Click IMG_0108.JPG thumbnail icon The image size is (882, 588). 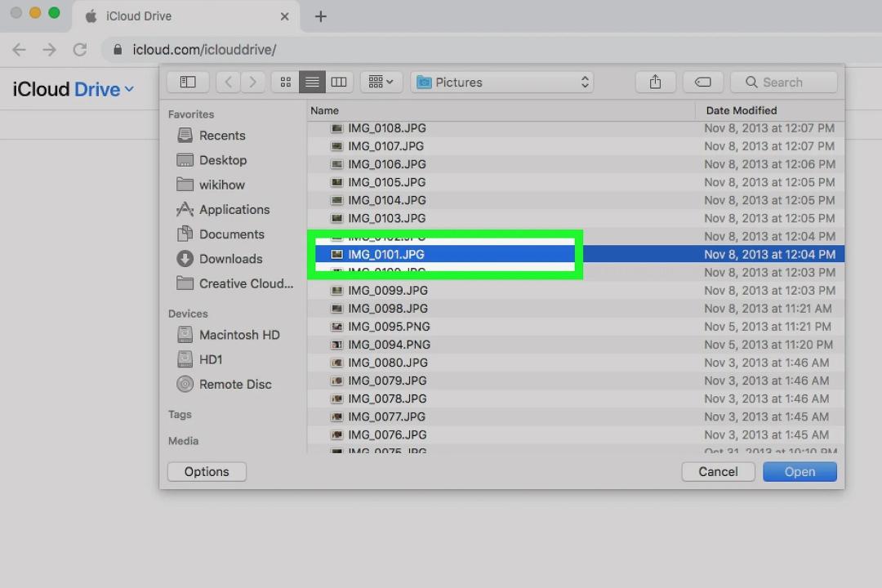(337, 128)
